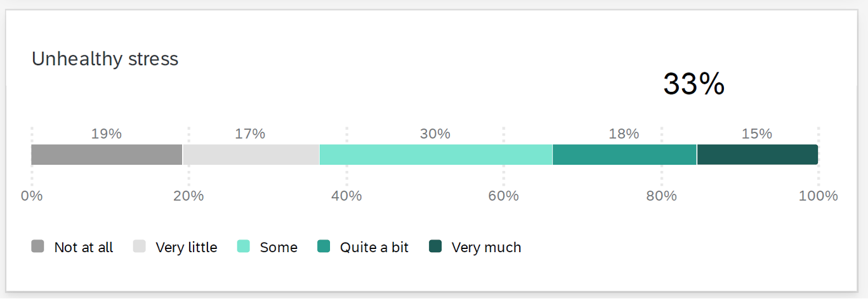Viewport: 868px width, 299px height.
Task: Select the light gray 17% bar segment
Action: tap(251, 155)
